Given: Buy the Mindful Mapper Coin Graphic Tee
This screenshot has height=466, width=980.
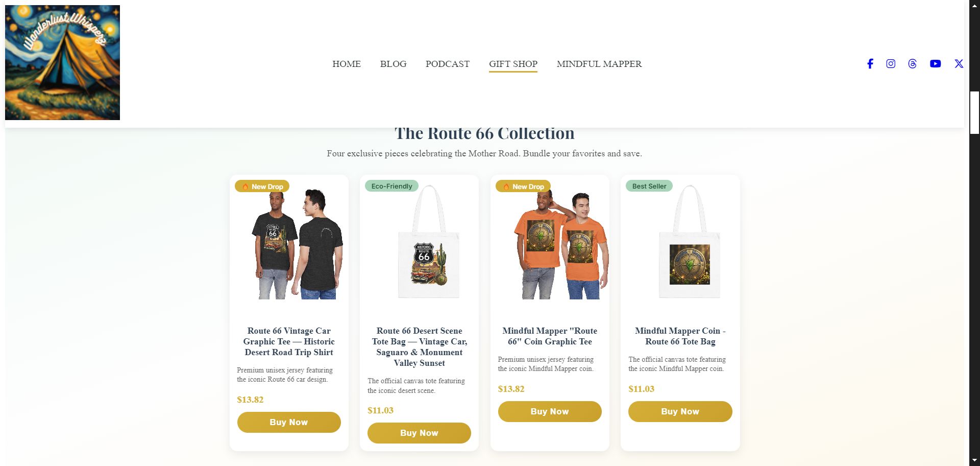Looking at the screenshot, I should click(550, 411).
